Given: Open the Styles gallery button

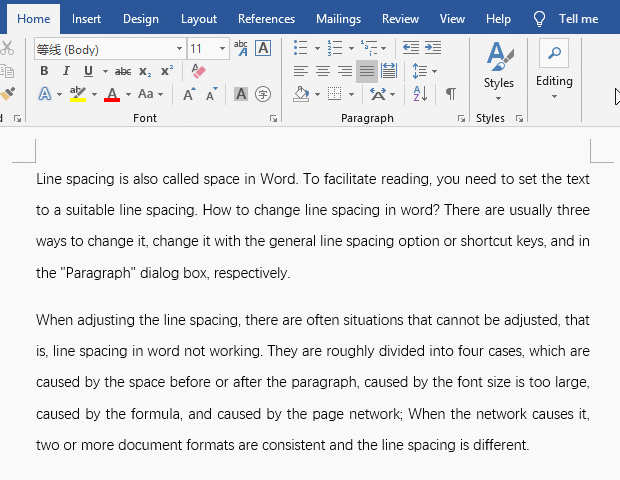Looking at the screenshot, I should tap(499, 71).
